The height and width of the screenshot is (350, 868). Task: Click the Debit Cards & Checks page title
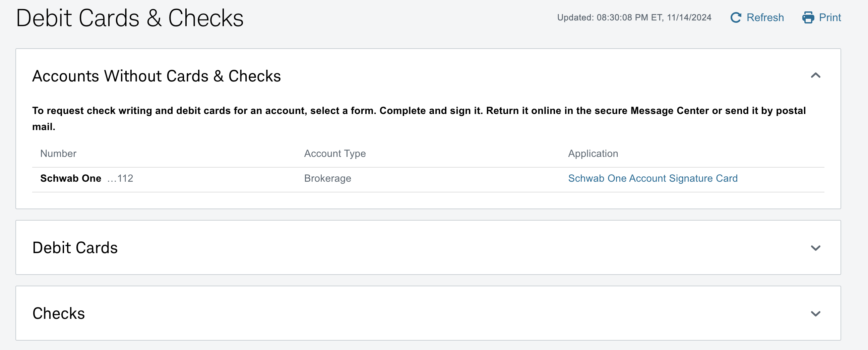[130, 18]
